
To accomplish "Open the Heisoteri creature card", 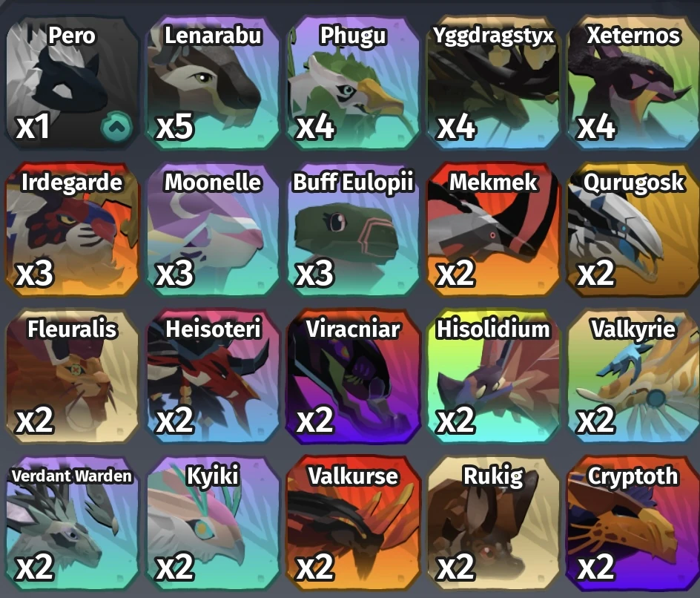I will (x=213, y=376).
